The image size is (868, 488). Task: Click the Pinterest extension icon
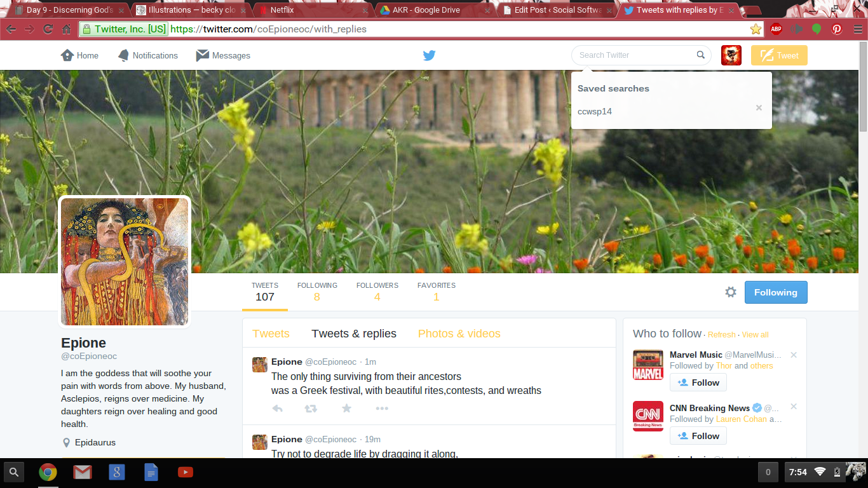click(837, 29)
